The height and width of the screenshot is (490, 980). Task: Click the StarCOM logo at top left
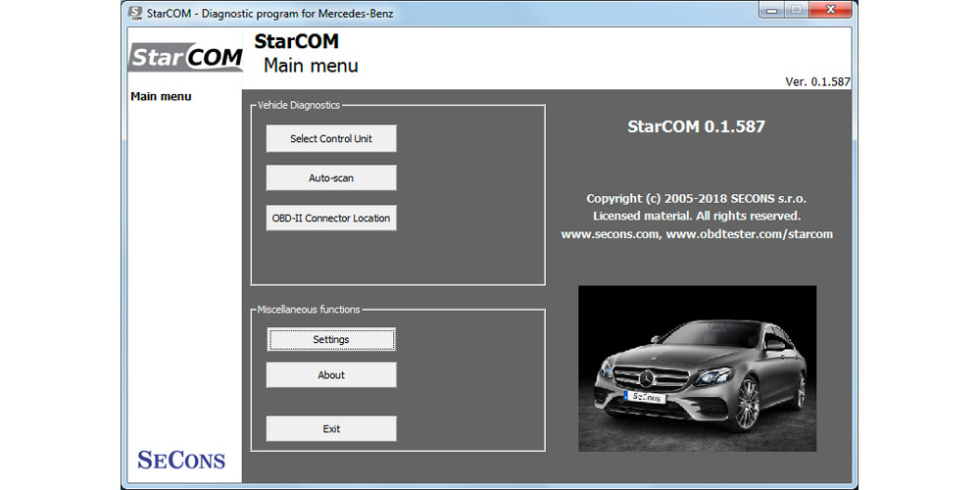[x=186, y=57]
